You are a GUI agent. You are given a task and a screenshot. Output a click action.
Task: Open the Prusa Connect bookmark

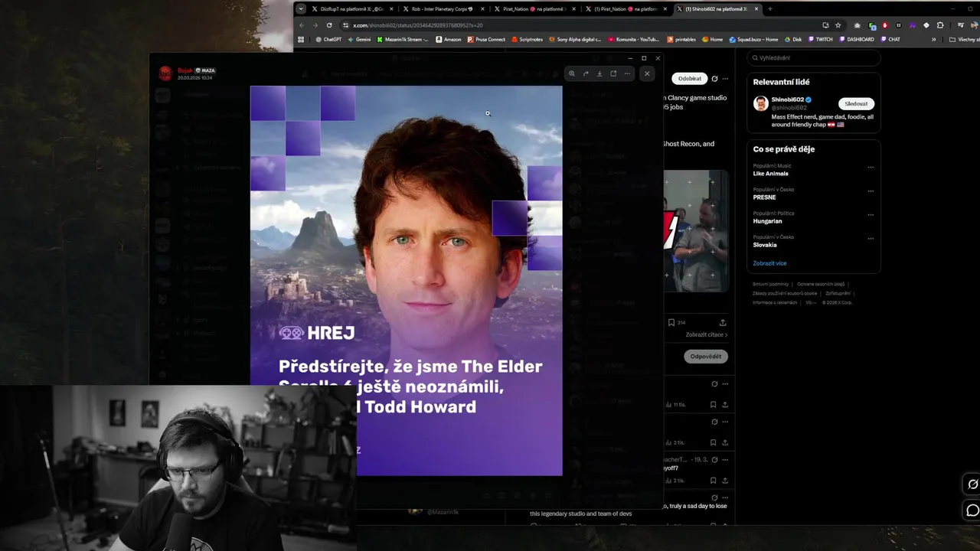coord(486,39)
